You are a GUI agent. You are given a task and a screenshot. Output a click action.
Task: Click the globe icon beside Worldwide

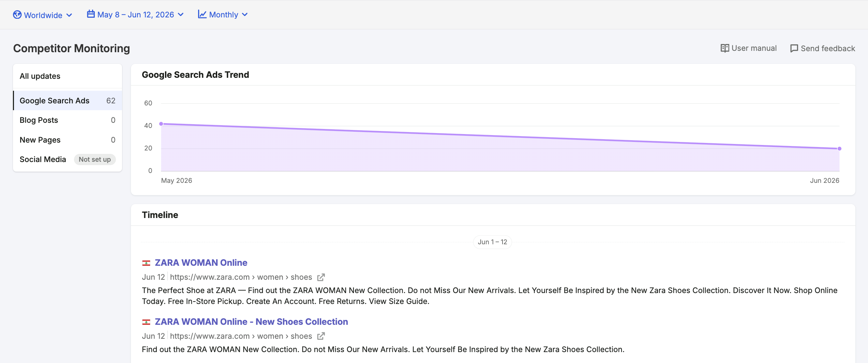click(17, 15)
